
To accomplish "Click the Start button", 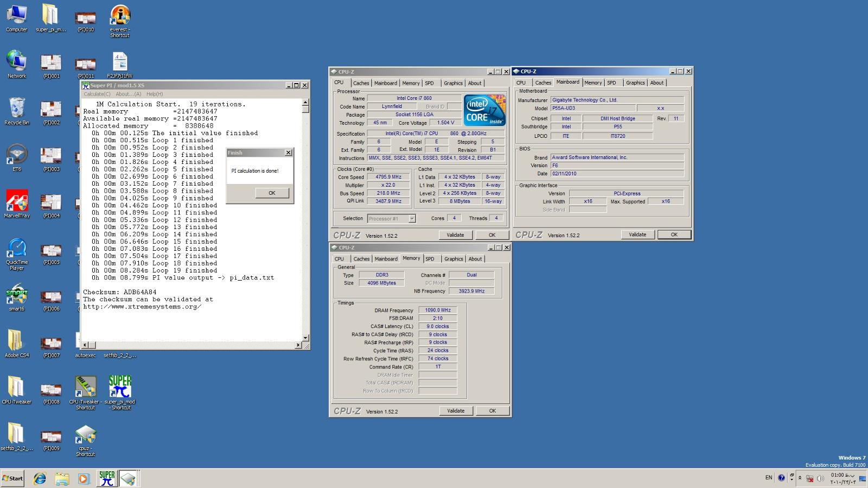I will click(x=12, y=478).
